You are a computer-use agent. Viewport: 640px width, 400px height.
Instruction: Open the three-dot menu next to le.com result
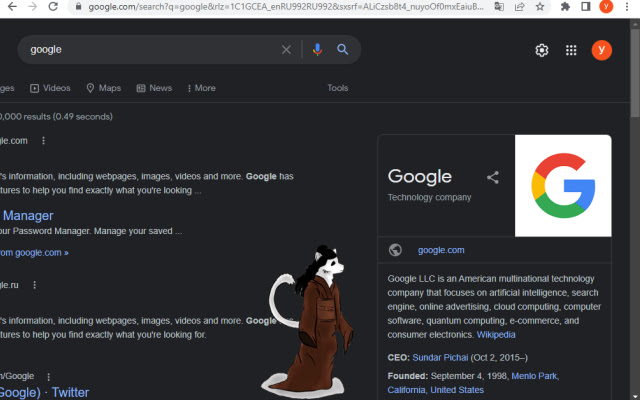pos(43,141)
